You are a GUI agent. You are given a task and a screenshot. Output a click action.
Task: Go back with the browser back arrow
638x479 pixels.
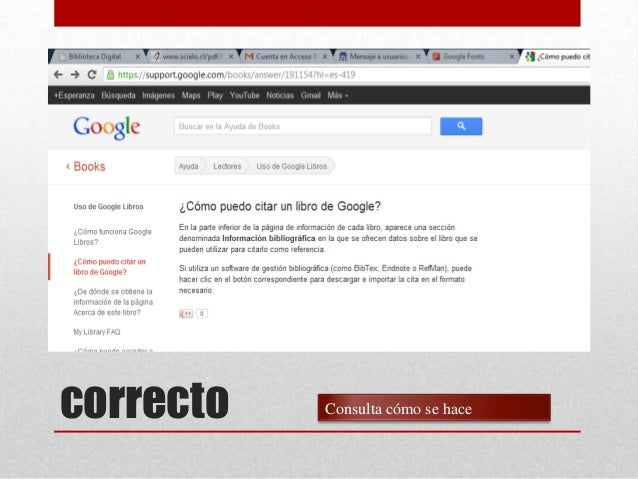click(x=58, y=75)
